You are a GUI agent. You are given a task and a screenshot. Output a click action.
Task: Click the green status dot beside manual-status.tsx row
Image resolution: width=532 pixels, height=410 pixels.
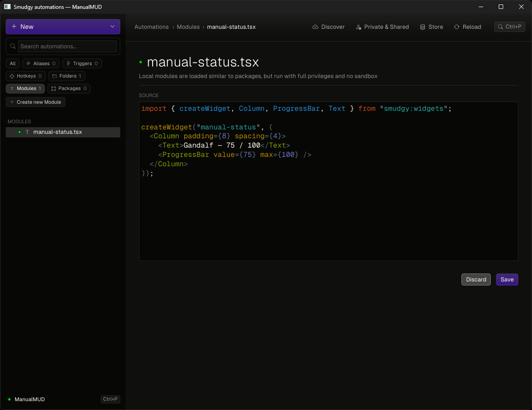point(20,132)
